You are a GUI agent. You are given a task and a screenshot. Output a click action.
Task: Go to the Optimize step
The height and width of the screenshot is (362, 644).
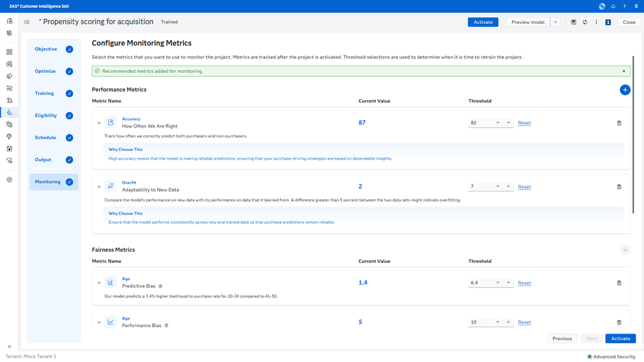point(54,71)
